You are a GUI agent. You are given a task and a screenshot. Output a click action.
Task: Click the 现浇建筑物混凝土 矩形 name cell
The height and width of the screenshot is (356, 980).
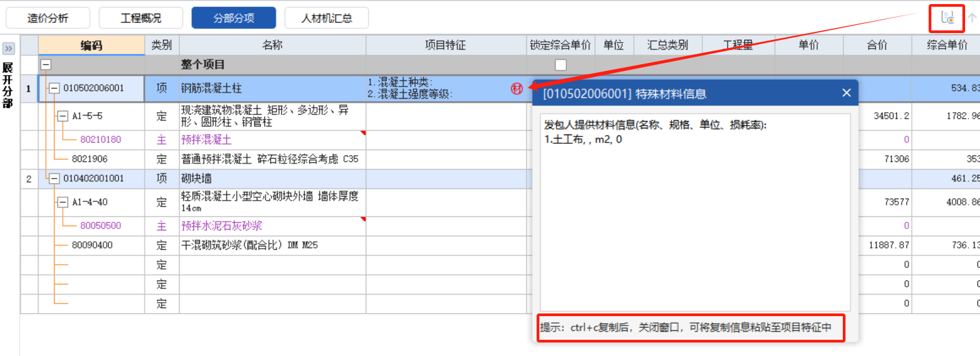click(272, 116)
